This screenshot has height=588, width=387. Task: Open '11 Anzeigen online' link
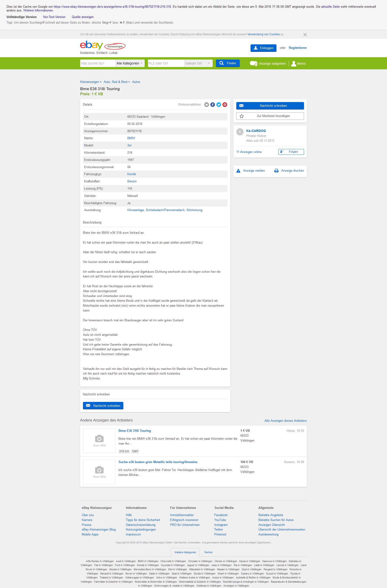[x=249, y=152]
